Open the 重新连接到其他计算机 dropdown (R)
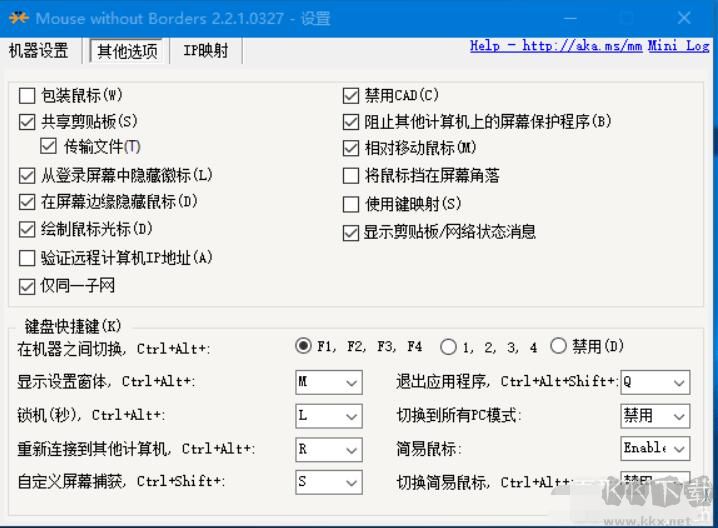This screenshot has height=528, width=718. click(329, 449)
